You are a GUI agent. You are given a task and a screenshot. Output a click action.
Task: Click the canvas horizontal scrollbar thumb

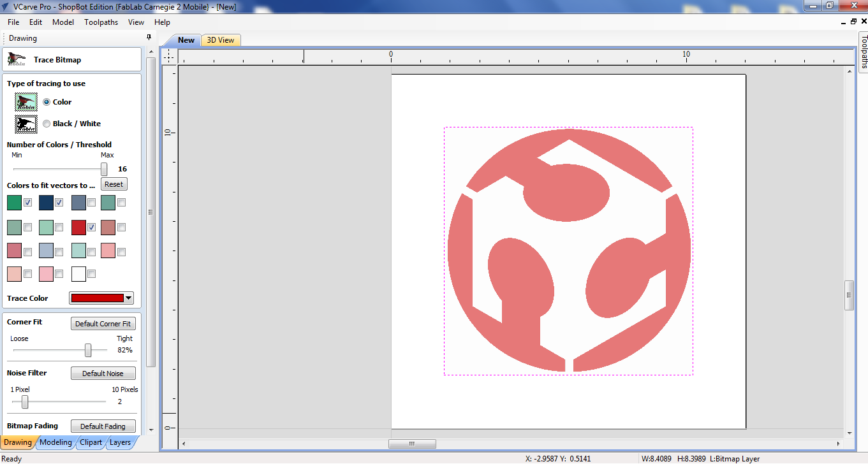pyautogui.click(x=412, y=444)
